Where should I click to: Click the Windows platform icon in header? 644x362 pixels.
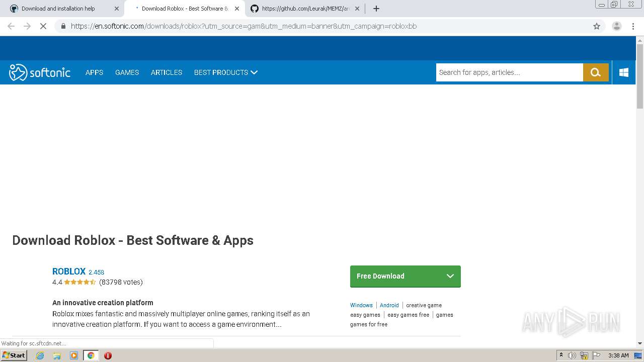pos(624,72)
